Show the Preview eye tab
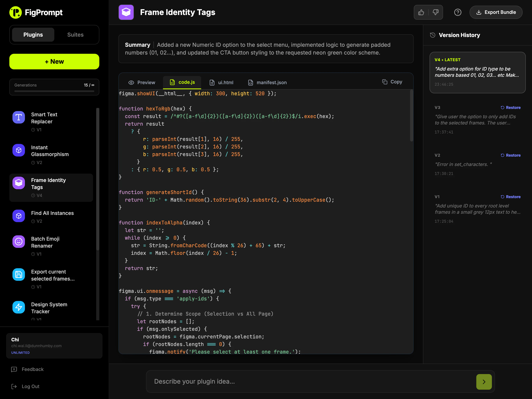 [142, 83]
